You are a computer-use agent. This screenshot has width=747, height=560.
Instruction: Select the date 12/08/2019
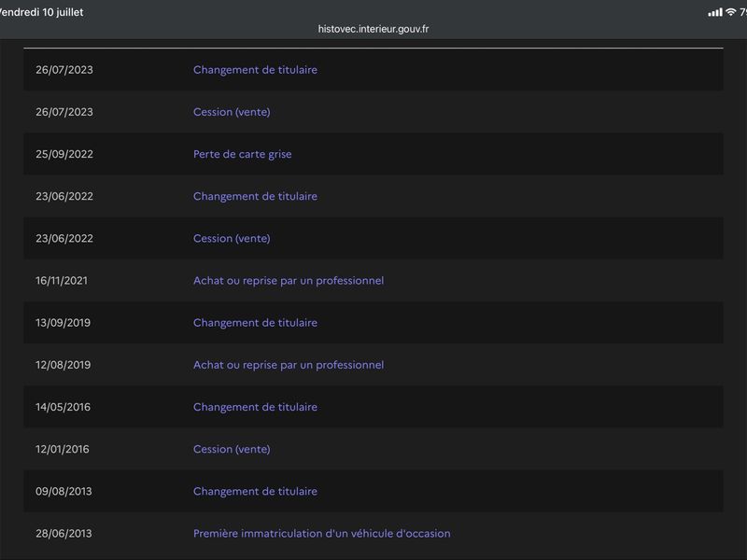pos(63,365)
